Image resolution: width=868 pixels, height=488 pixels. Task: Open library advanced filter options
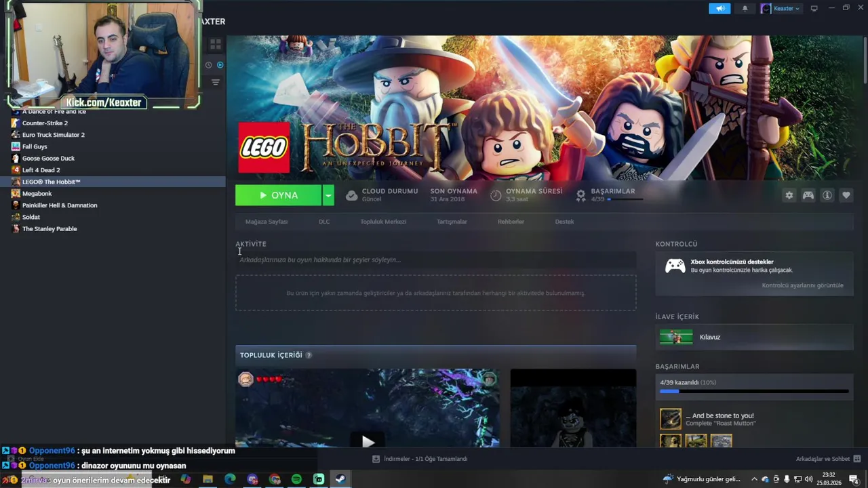[216, 82]
